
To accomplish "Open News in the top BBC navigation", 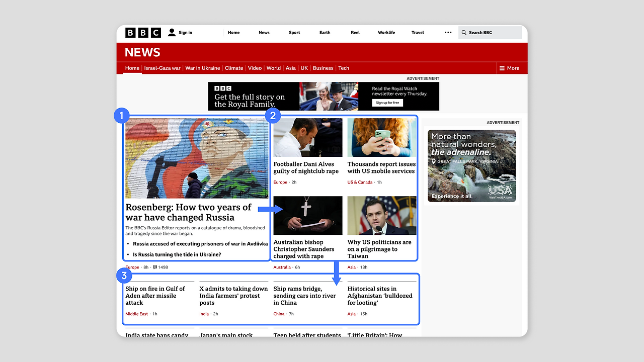I will pos(264,33).
